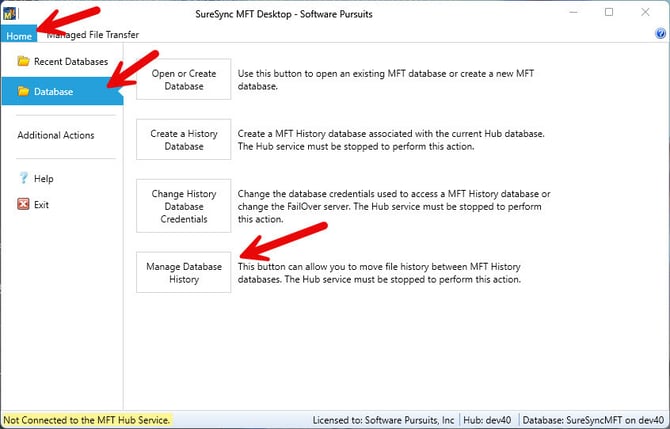This screenshot has height=429, width=670.
Task: Click the Manage Database History button
Action: (x=184, y=273)
